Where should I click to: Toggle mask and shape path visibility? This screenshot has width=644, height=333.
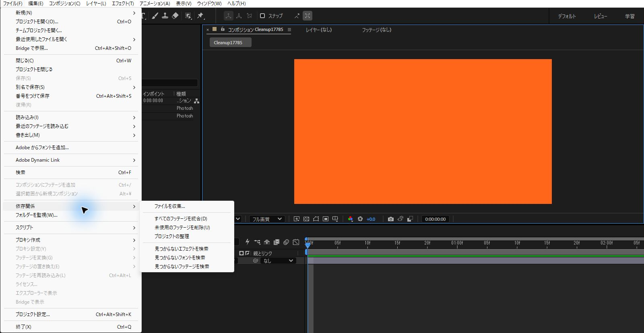316,219
